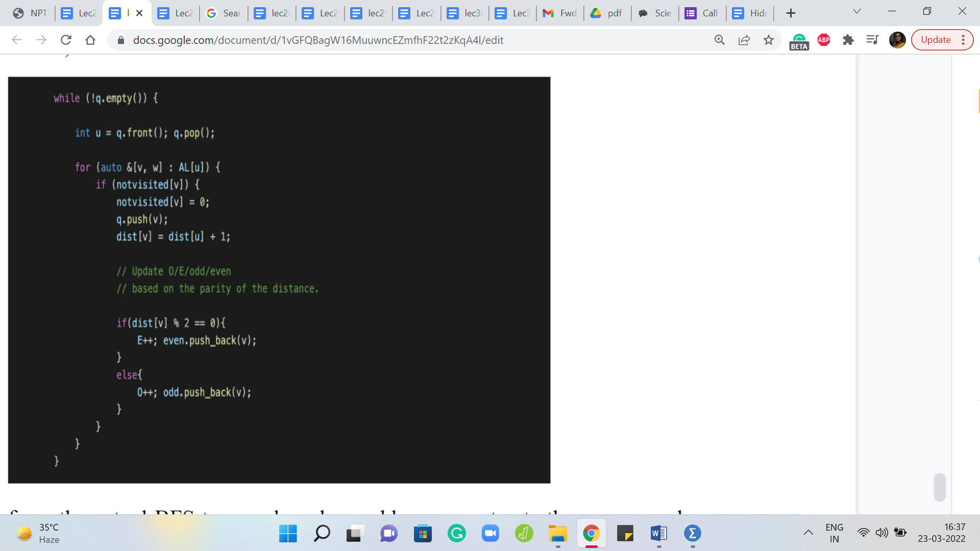The width and height of the screenshot is (980, 551).
Task: Open File Explorer from taskbar
Action: pyautogui.click(x=557, y=534)
